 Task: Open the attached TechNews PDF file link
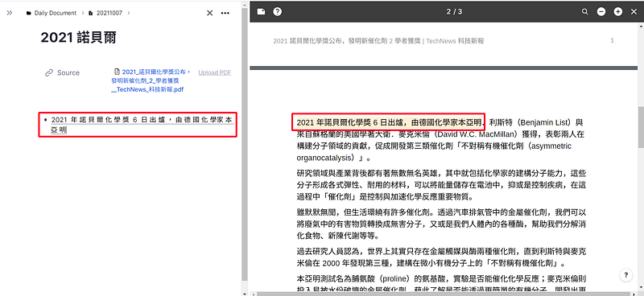151,80
